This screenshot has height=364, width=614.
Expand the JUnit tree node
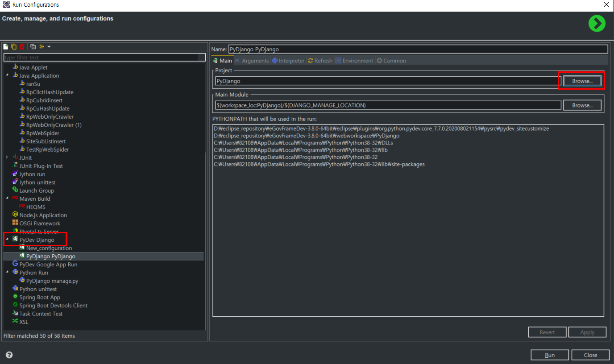7,157
